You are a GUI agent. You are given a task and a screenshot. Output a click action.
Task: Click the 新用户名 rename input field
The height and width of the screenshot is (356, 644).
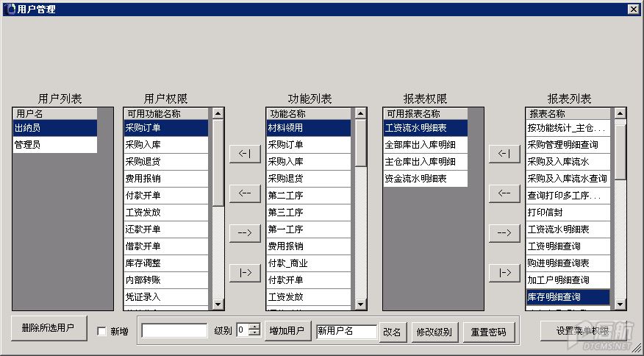347,331
